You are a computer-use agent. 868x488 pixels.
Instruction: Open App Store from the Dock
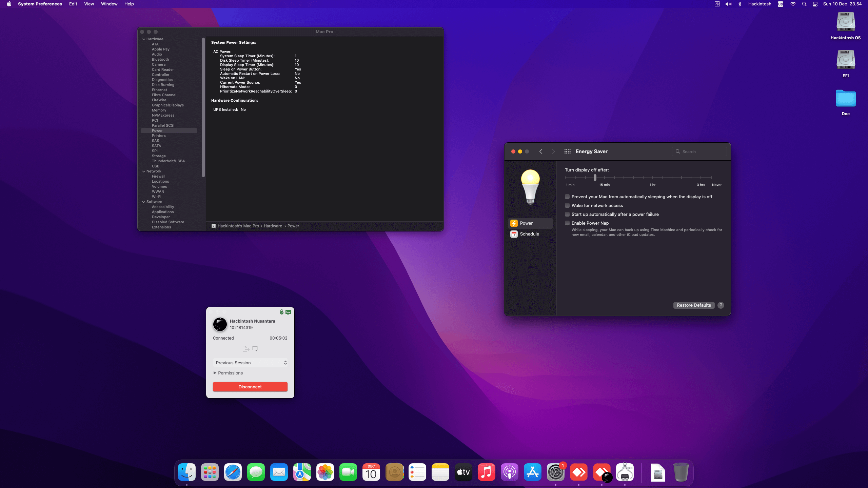(x=533, y=472)
